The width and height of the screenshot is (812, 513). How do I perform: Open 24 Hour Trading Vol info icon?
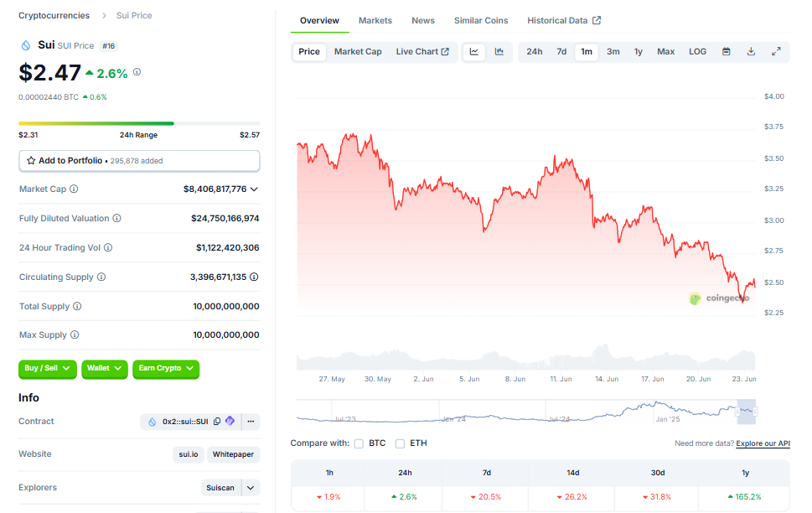108,247
